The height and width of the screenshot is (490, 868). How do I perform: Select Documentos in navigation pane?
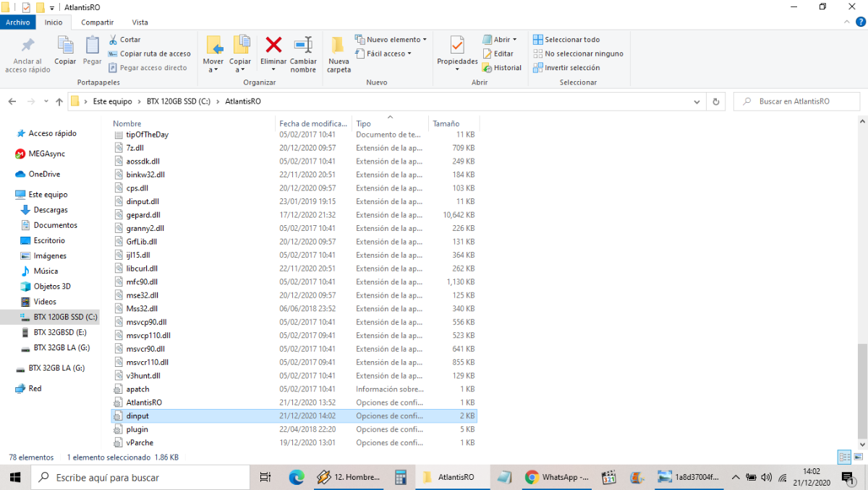pos(49,225)
